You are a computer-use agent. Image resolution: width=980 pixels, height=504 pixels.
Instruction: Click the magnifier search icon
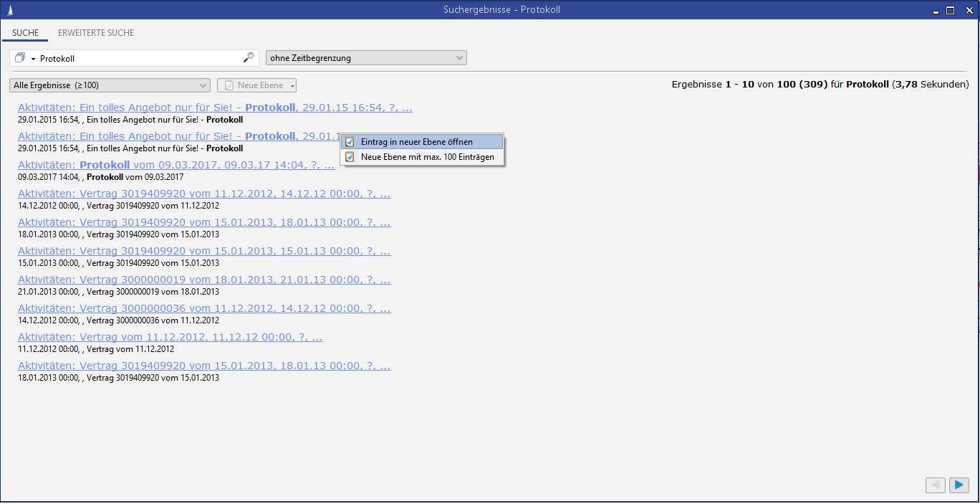[249, 57]
